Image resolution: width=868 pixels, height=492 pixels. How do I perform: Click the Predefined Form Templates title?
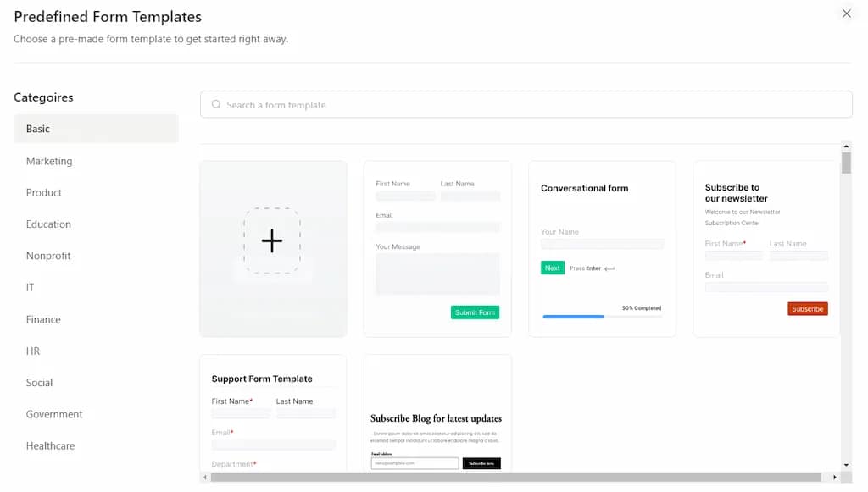point(108,17)
